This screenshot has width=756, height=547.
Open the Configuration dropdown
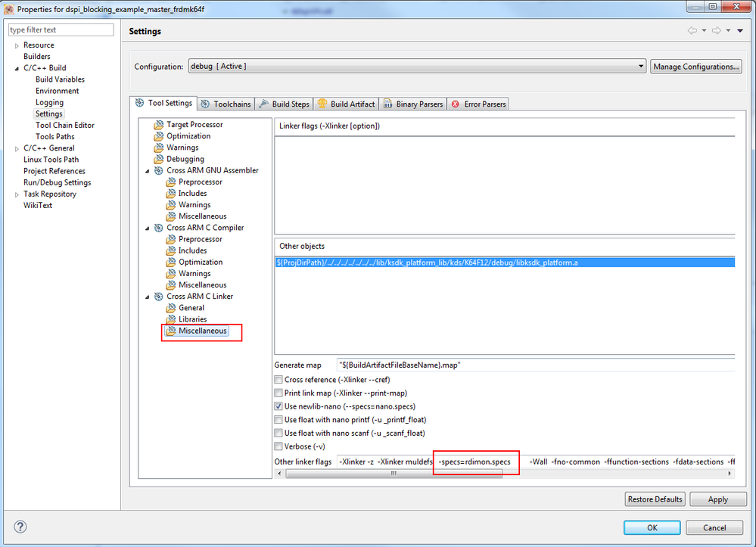click(x=417, y=67)
